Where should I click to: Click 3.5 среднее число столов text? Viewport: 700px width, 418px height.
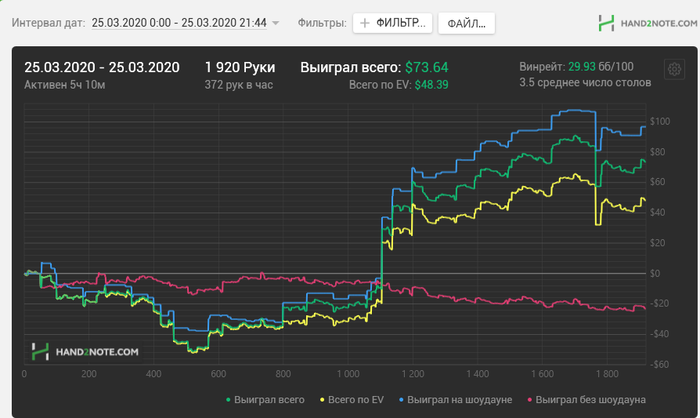tap(585, 83)
